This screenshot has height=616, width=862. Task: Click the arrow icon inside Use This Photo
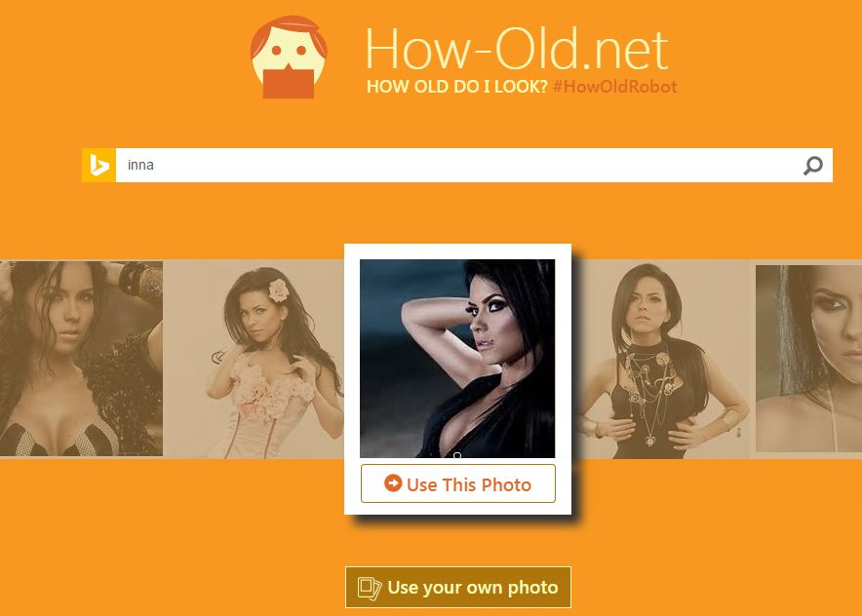click(394, 482)
